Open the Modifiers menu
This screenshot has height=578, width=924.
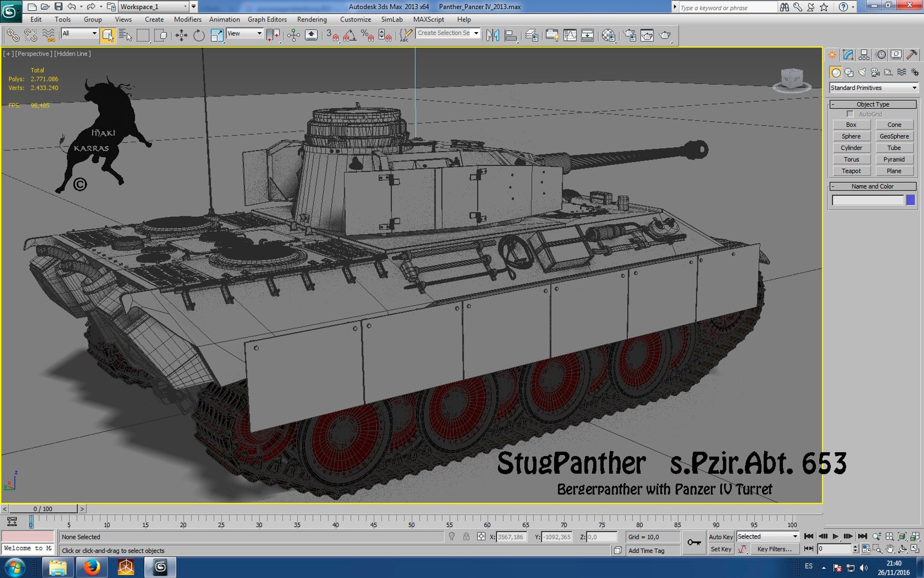[188, 19]
